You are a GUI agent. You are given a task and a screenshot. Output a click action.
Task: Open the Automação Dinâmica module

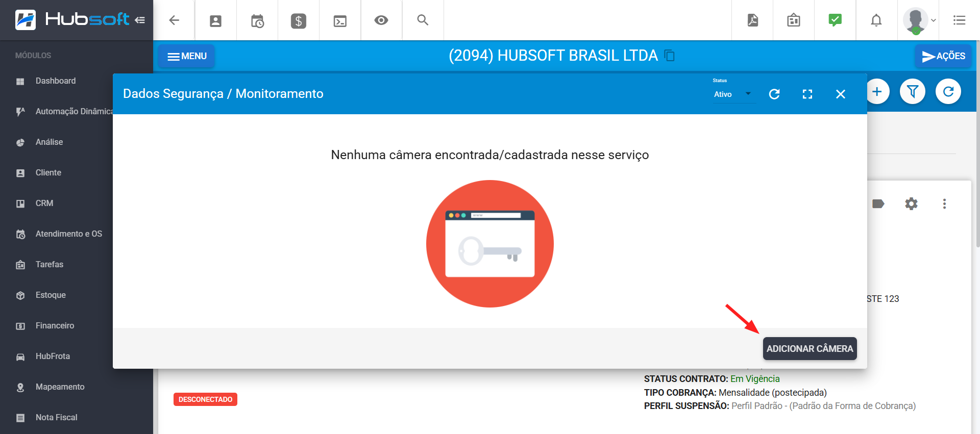coord(56,112)
